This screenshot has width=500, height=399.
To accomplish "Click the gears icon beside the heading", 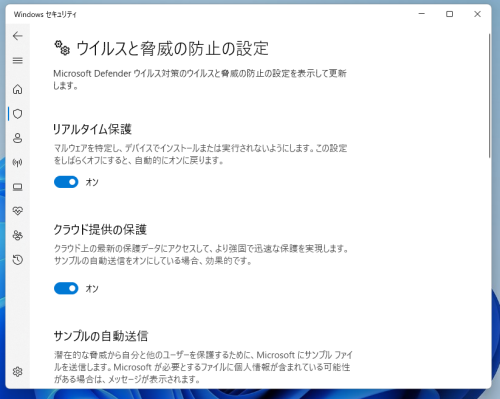I will 62,48.
